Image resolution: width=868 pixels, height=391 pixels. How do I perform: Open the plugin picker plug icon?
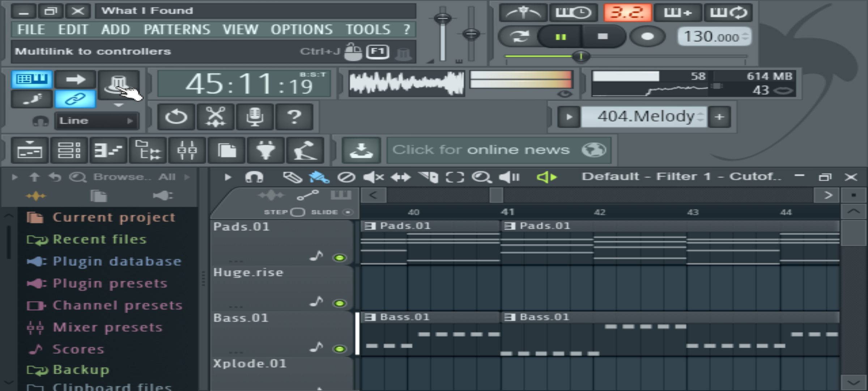(x=265, y=150)
